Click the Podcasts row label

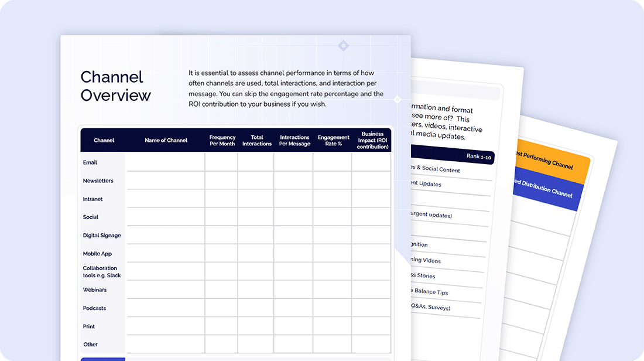point(94,308)
